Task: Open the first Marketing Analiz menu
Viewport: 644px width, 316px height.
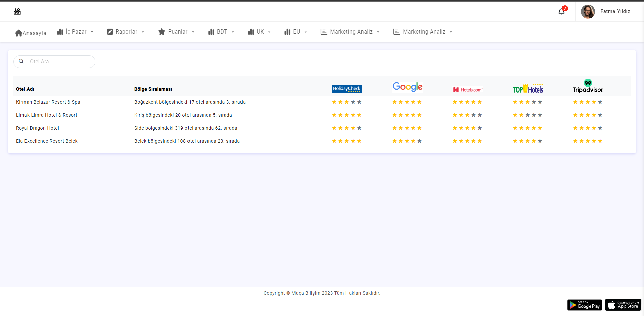Action: click(x=351, y=32)
